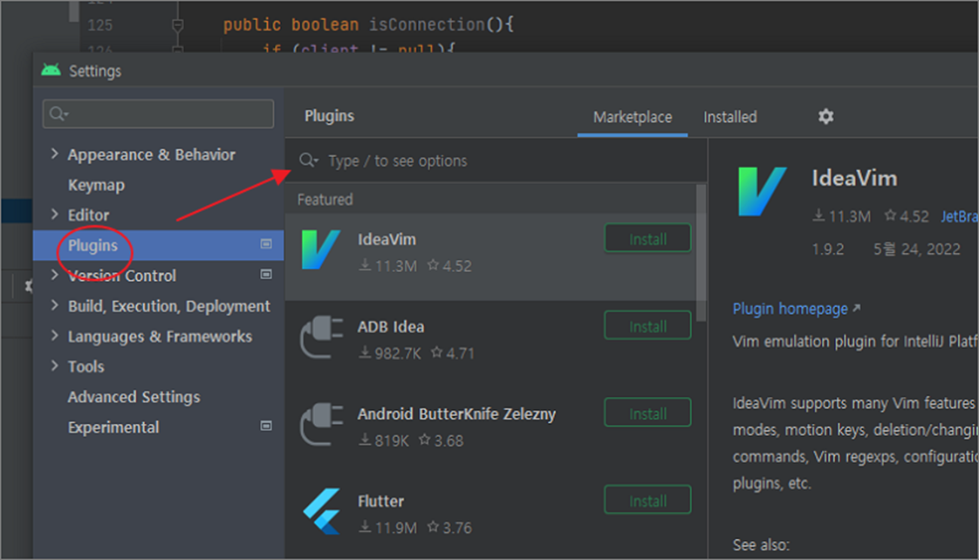Click the Android ButterKnife Zelezny plug icon
Screen dimensions: 979x560
pos(321,425)
